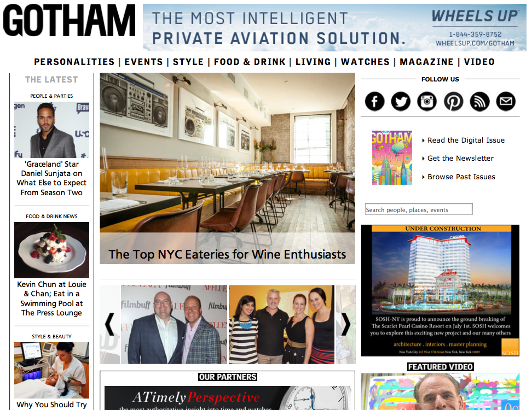The width and height of the screenshot is (532, 410).
Task: Open the Twitter follow icon
Action: pyautogui.click(x=401, y=101)
